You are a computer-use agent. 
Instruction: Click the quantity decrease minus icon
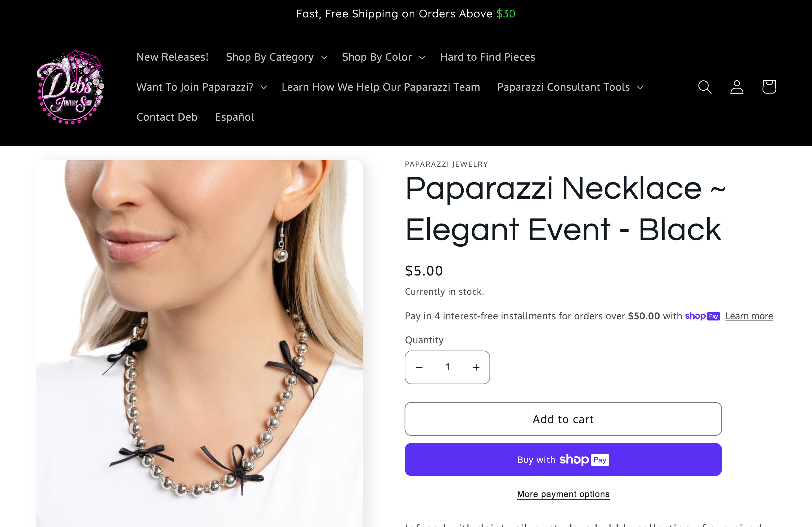click(x=419, y=367)
